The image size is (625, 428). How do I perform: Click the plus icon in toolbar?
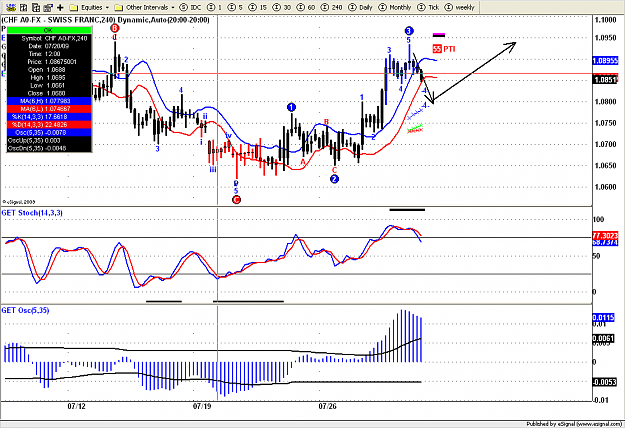(60, 7)
